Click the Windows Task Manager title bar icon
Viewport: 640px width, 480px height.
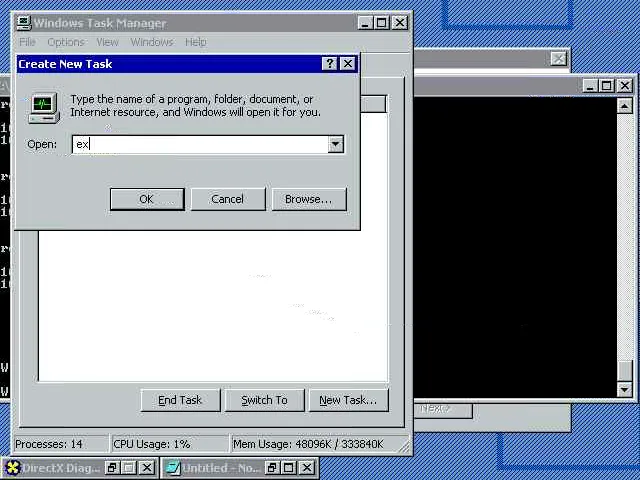[24, 23]
